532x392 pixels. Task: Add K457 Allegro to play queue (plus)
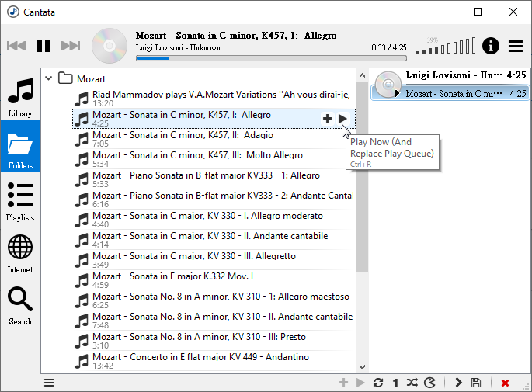pos(327,118)
